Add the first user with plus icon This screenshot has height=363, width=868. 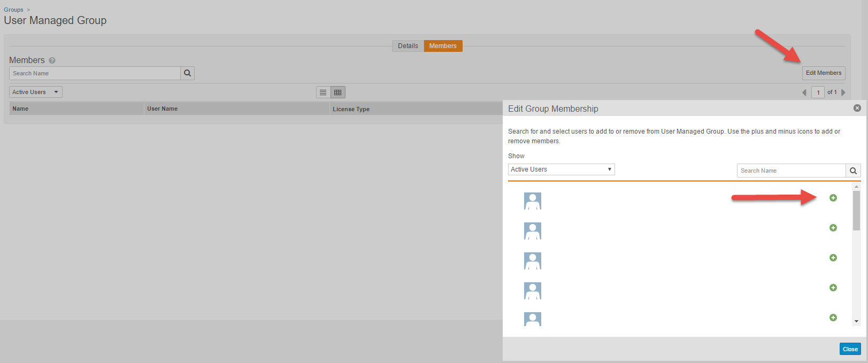[833, 198]
